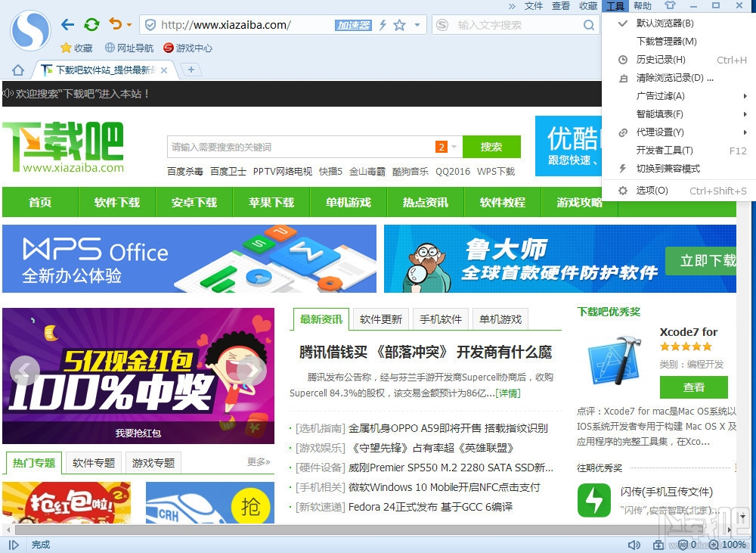Mute page sound with speaker icon
This screenshot has width=756, height=553.
(x=634, y=545)
